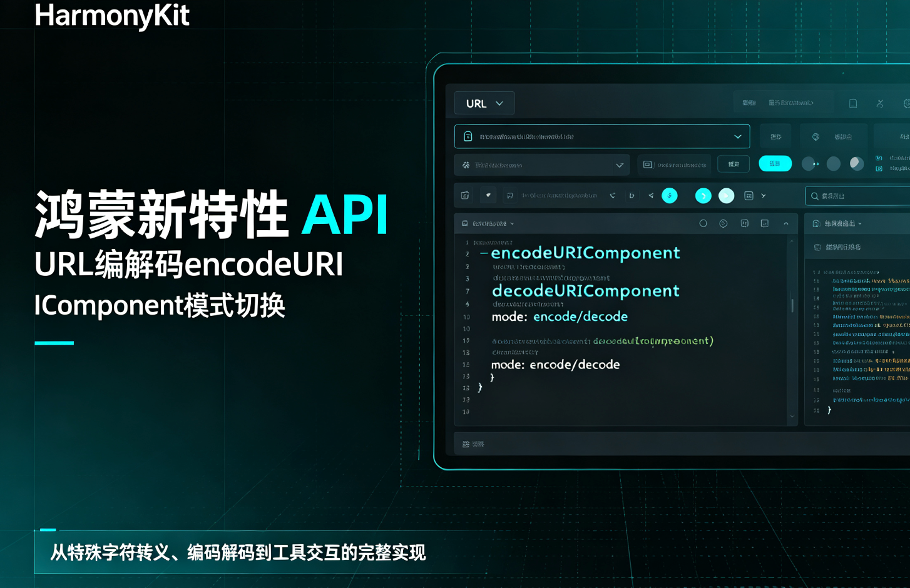Click the 'HarmonyKit' logo text
Screen dimensions: 910x588
[111, 15]
